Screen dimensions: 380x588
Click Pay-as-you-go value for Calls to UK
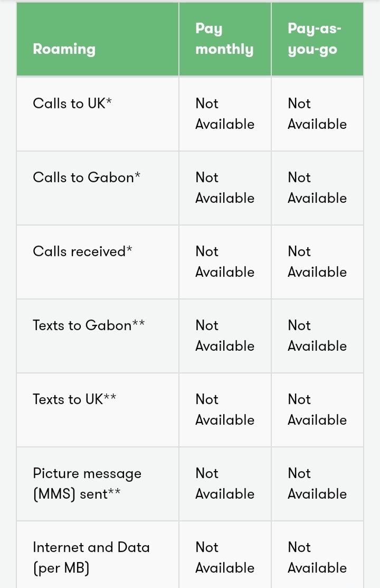pos(317,114)
